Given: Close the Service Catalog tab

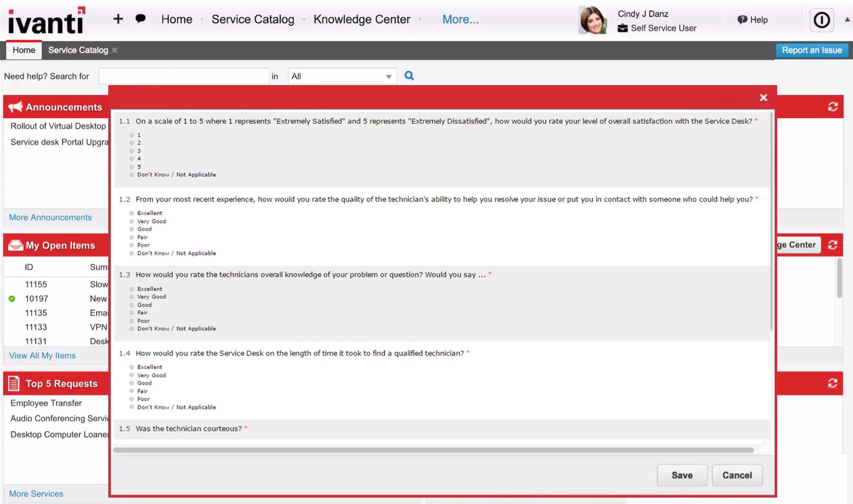Looking at the screenshot, I should pos(115,50).
